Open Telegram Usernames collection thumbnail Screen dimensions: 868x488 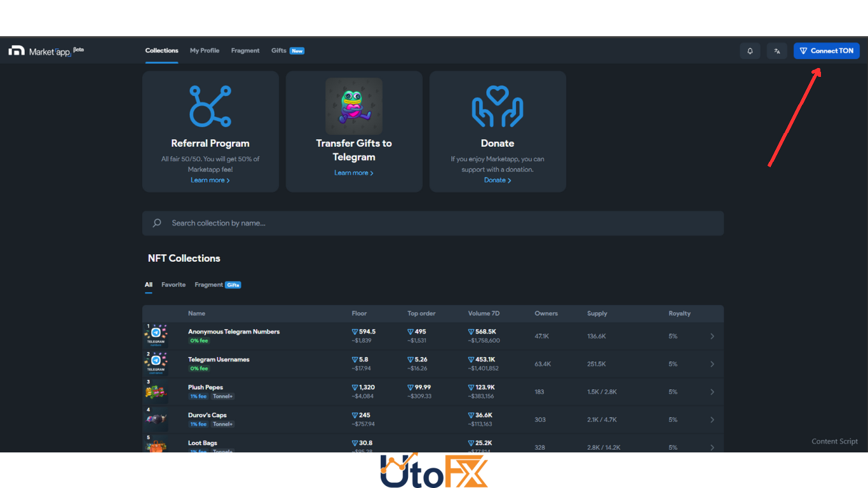point(156,363)
